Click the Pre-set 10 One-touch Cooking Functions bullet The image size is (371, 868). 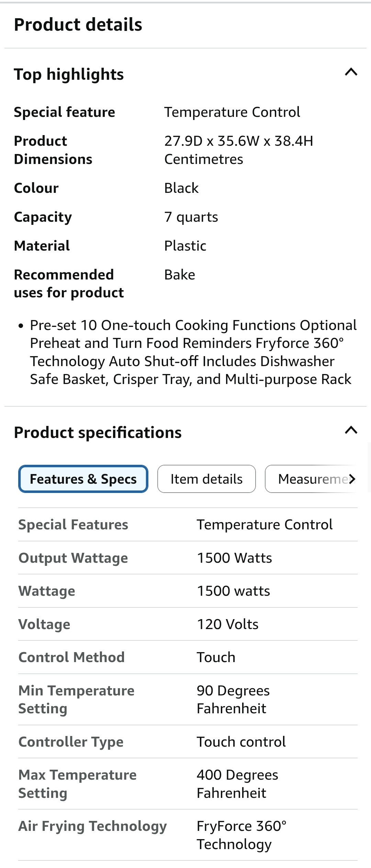[x=193, y=352]
